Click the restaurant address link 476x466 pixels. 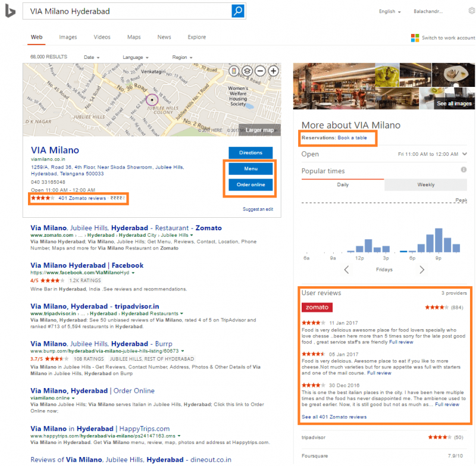click(108, 170)
